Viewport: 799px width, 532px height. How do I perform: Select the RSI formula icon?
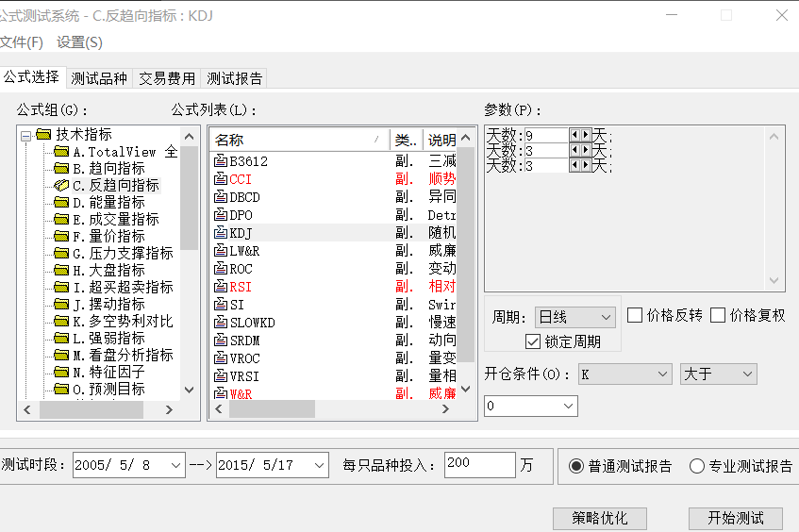tap(221, 287)
